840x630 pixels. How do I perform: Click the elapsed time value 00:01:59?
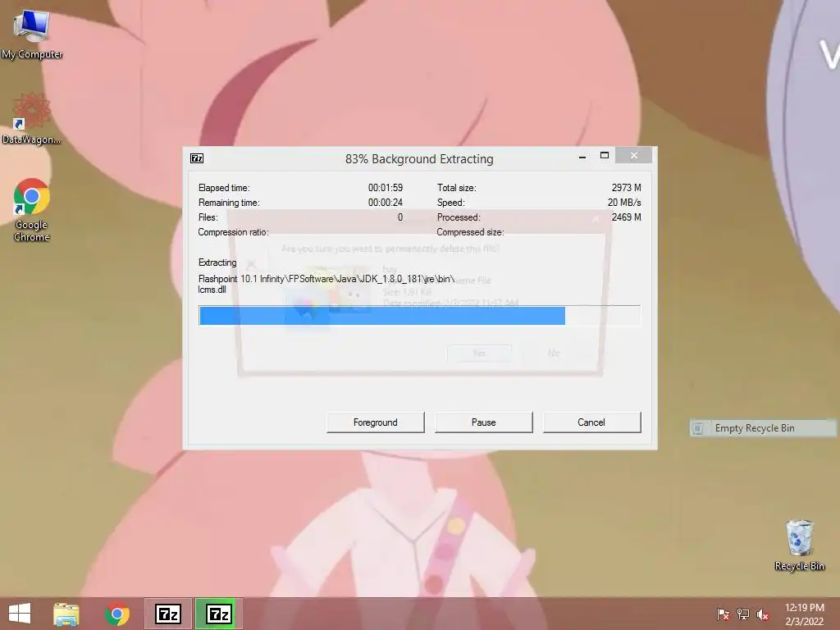coord(386,188)
